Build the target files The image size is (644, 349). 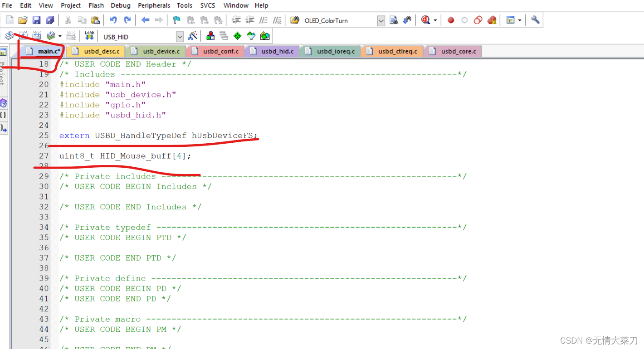pyautogui.click(x=23, y=36)
